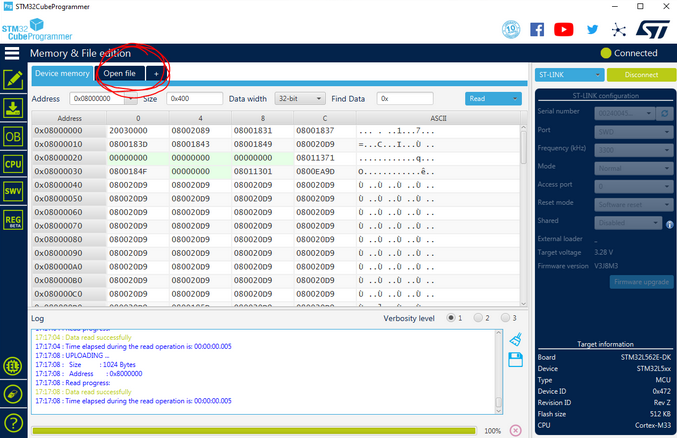This screenshot has height=438, width=677.
Task: Open the Data width 32-bit dropdown
Action: pos(300,98)
